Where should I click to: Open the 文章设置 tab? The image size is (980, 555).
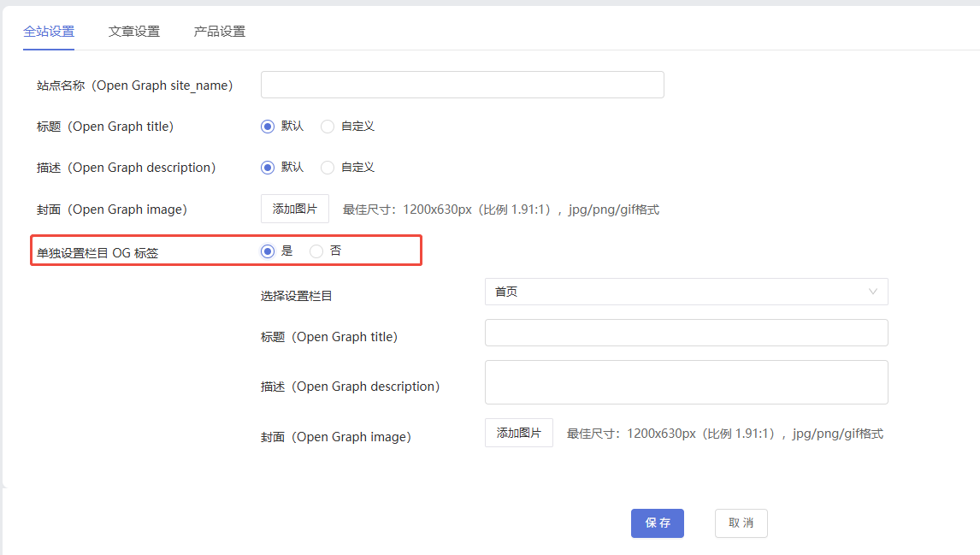click(134, 32)
